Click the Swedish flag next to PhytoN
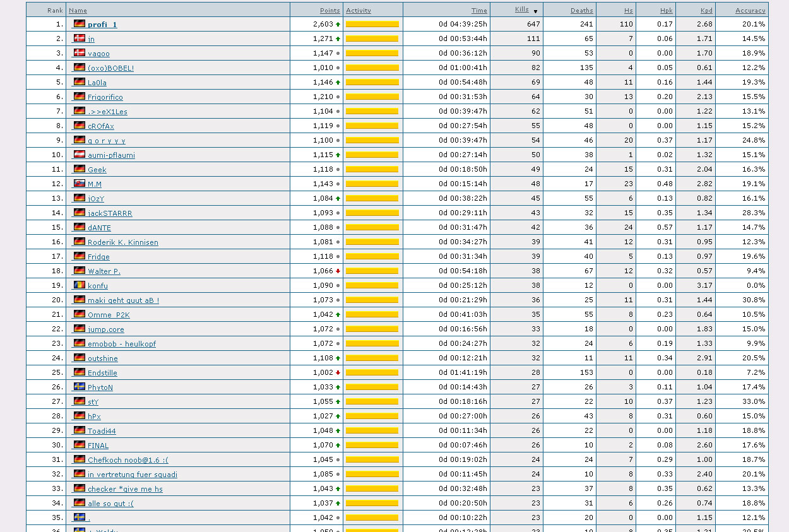The image size is (789, 532). point(79,387)
